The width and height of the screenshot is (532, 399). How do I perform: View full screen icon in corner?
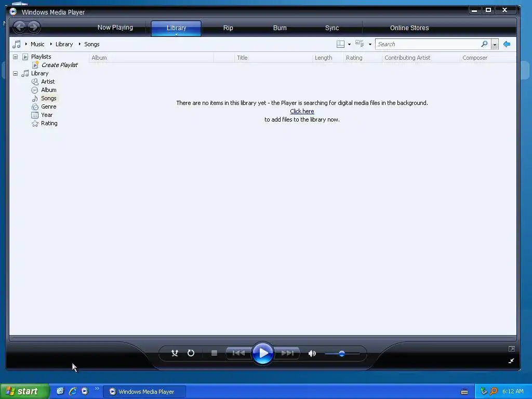(x=512, y=349)
